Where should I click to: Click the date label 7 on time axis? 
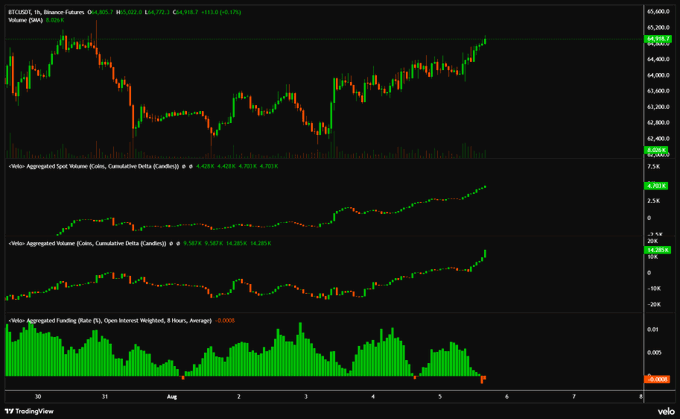574,396
